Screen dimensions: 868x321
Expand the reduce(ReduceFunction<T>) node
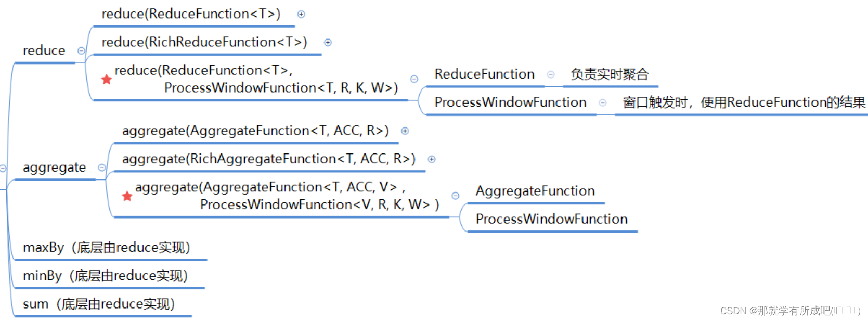(x=301, y=15)
